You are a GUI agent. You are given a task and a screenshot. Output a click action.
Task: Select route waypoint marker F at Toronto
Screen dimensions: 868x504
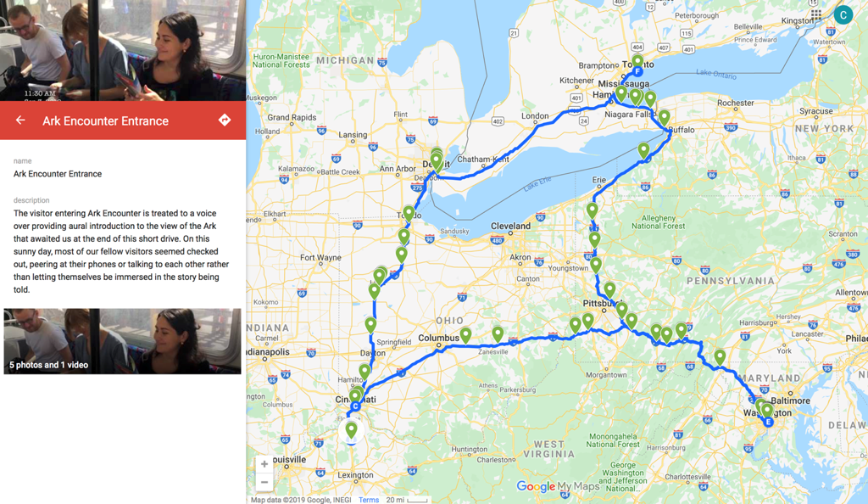pyautogui.click(x=637, y=71)
